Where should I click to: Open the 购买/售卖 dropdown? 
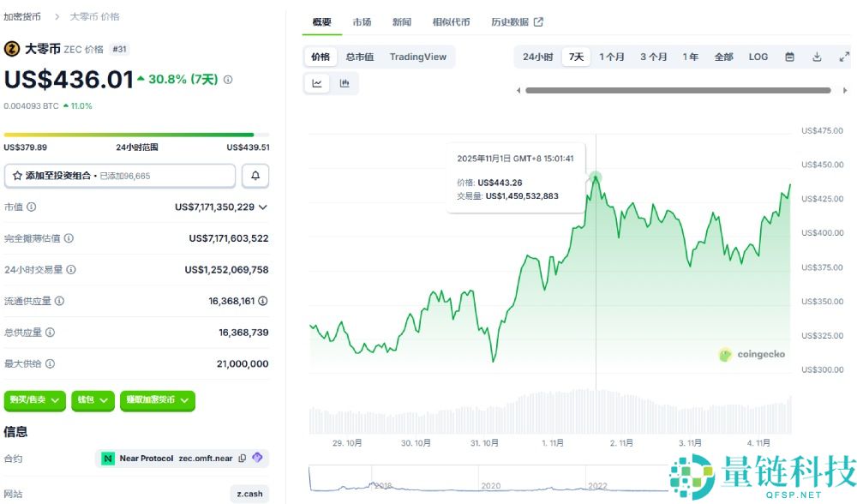point(34,400)
